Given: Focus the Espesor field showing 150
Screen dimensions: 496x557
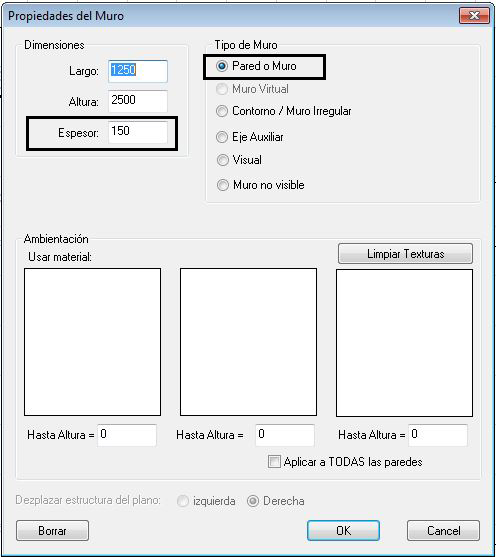Looking at the screenshot, I should [138, 132].
